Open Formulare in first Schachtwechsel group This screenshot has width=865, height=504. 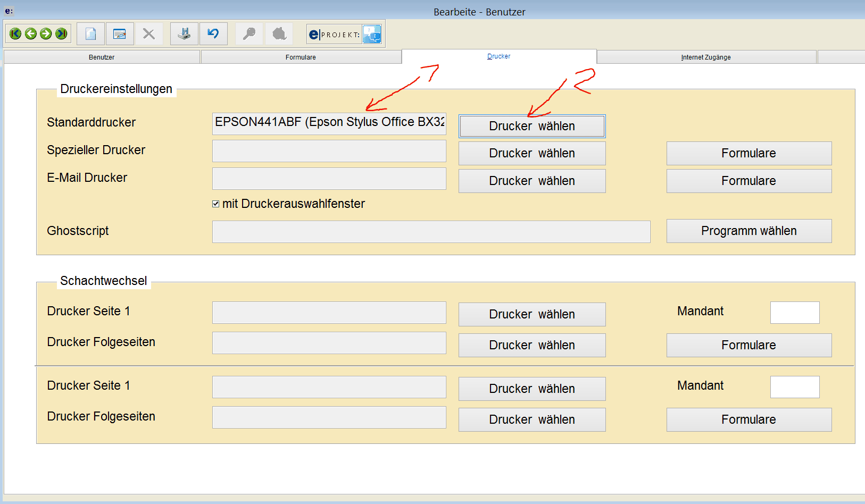click(749, 345)
